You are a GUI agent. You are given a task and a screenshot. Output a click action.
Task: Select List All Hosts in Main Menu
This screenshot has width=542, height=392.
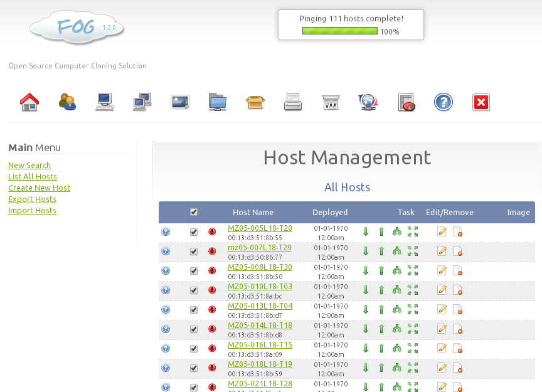(32, 176)
